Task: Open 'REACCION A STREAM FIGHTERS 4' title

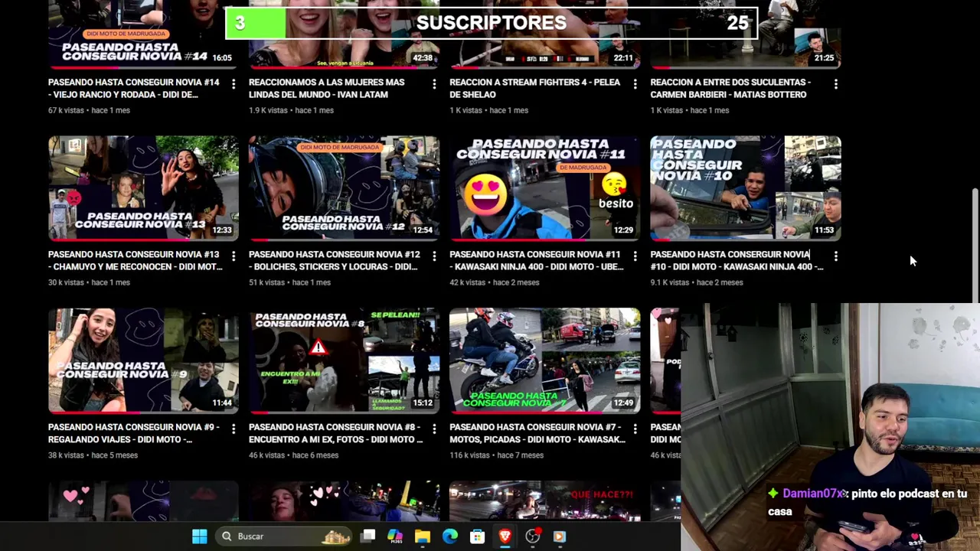Action: point(534,88)
